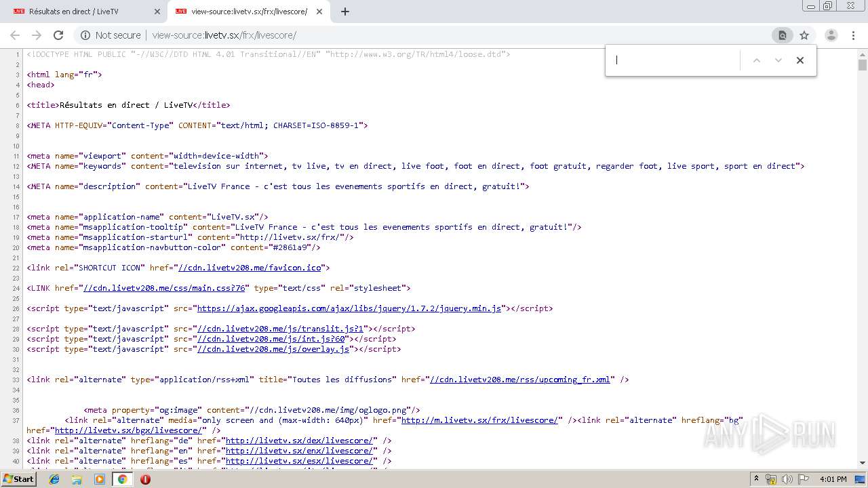Jump to next find result arrow
The width and height of the screenshot is (868, 488).
(778, 60)
